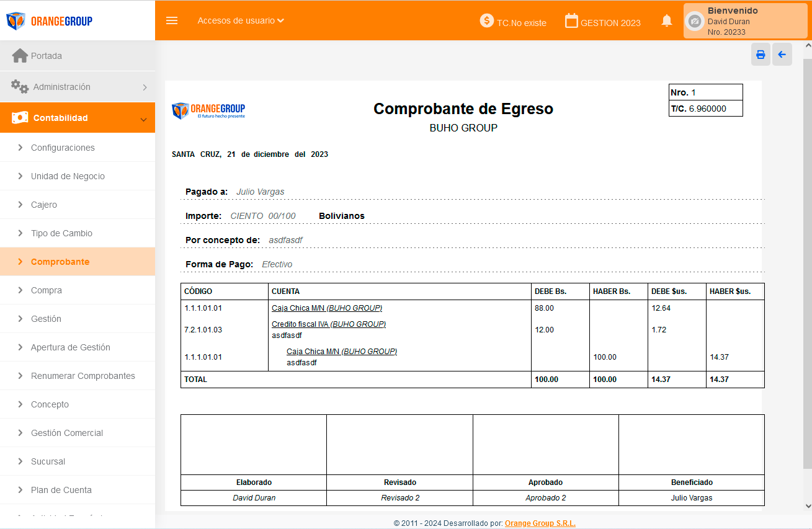Open the Accesos de usuario dropdown
812x529 pixels.
click(x=241, y=20)
